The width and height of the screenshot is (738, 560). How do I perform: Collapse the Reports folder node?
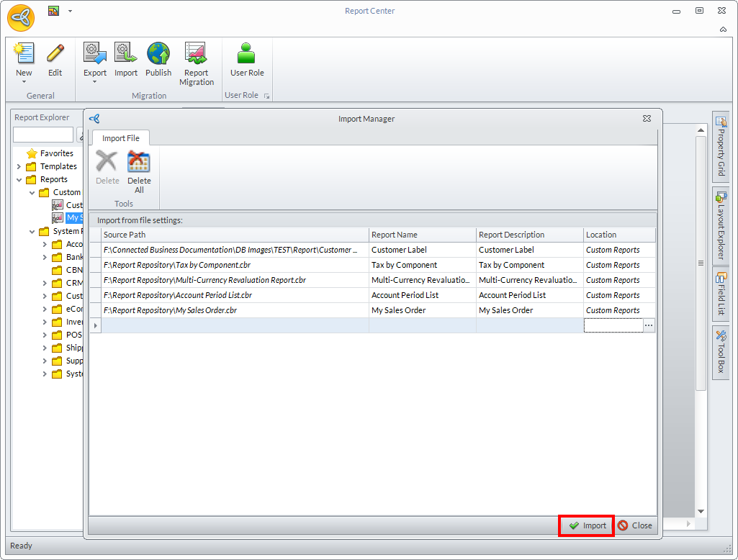[19, 179]
